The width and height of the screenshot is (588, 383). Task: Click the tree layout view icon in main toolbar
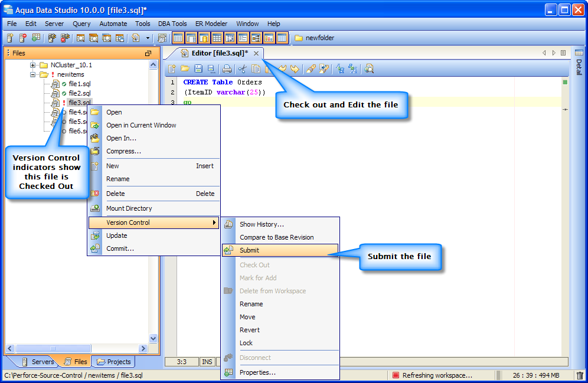click(x=256, y=38)
